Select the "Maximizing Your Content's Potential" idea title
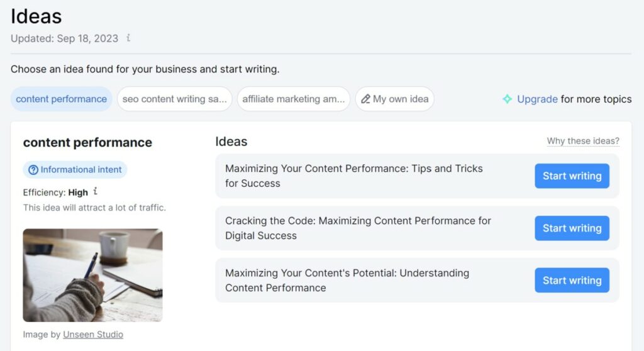This screenshot has height=351, width=644. click(x=347, y=281)
